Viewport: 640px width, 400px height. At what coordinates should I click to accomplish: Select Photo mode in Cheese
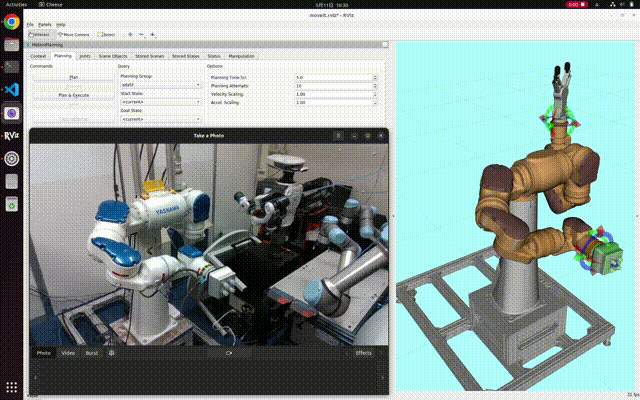pos(44,353)
